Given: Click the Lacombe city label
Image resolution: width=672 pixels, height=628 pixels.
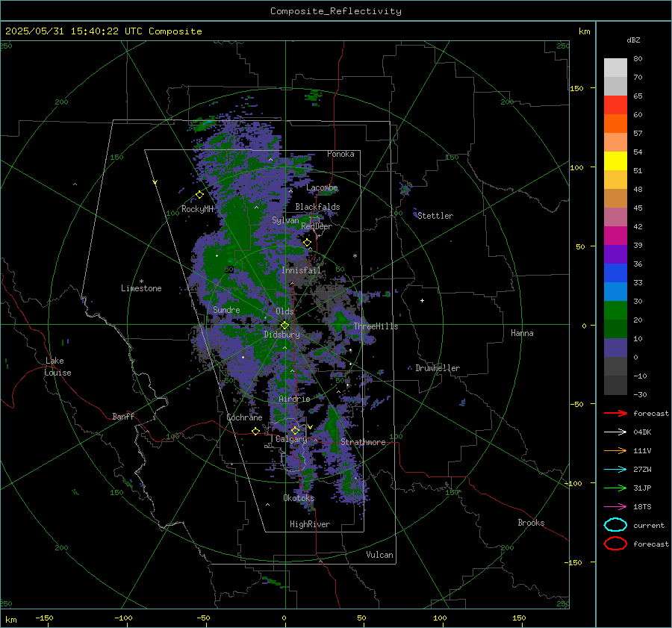Looking at the screenshot, I should (x=322, y=187).
